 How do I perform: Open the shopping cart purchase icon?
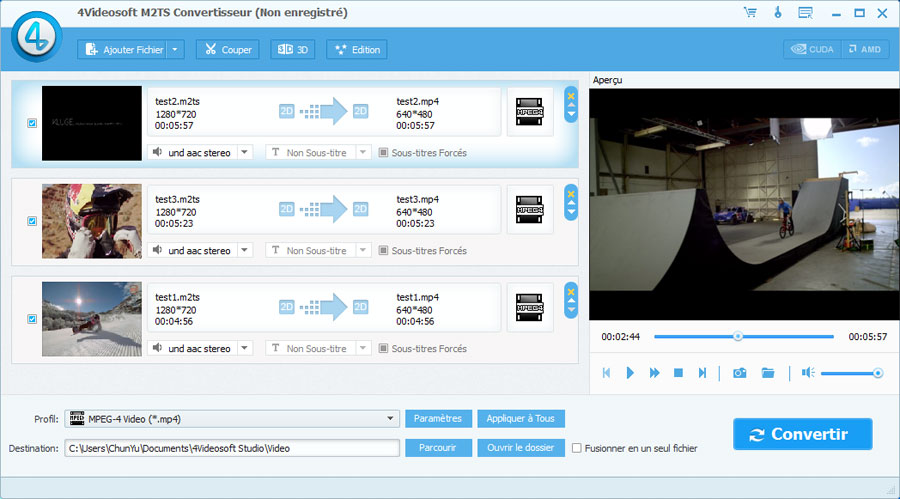[x=750, y=13]
